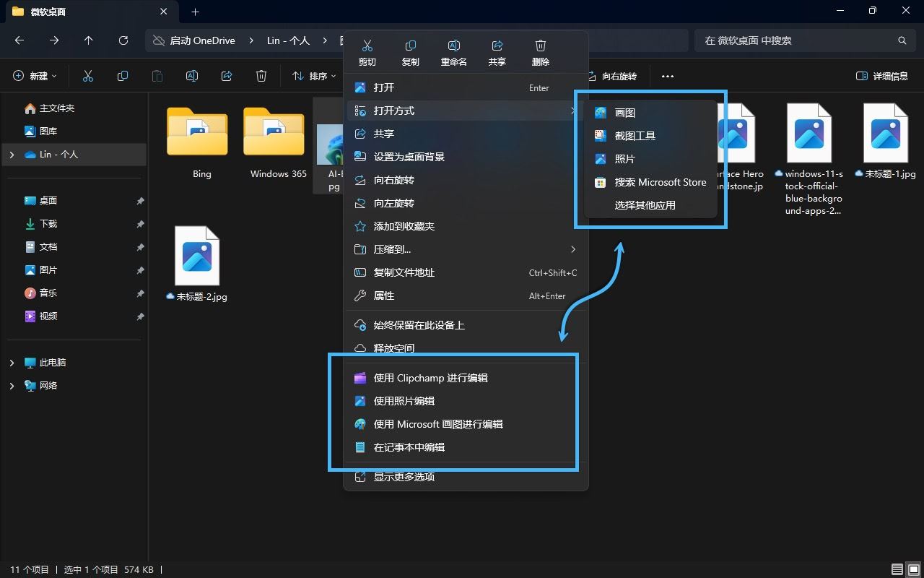Click 选择其他应用 in submenu

tap(645, 205)
